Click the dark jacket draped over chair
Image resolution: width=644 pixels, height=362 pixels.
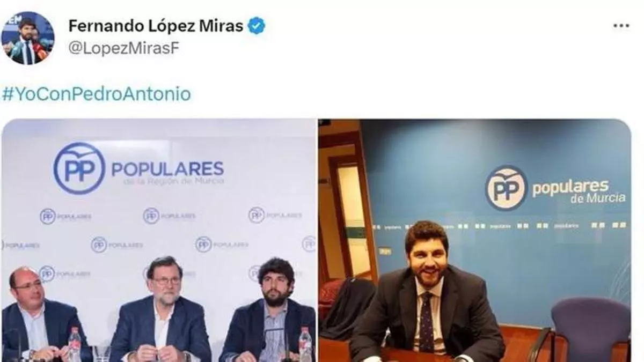[347, 308]
